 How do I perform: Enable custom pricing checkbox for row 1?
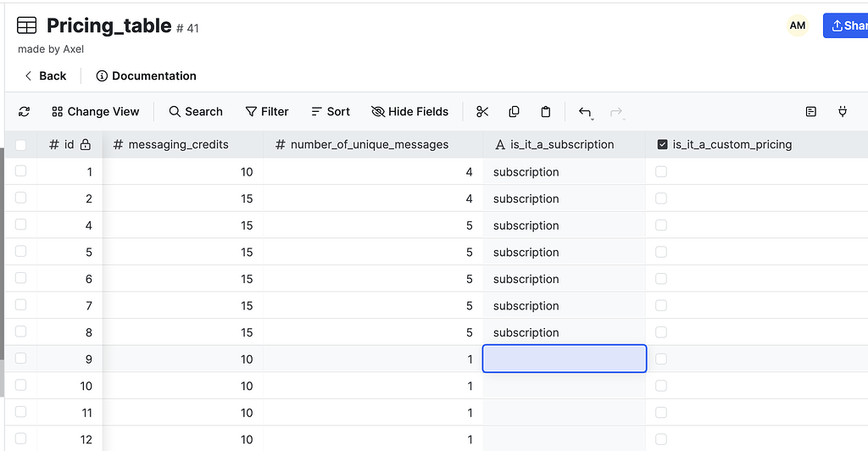[661, 172]
